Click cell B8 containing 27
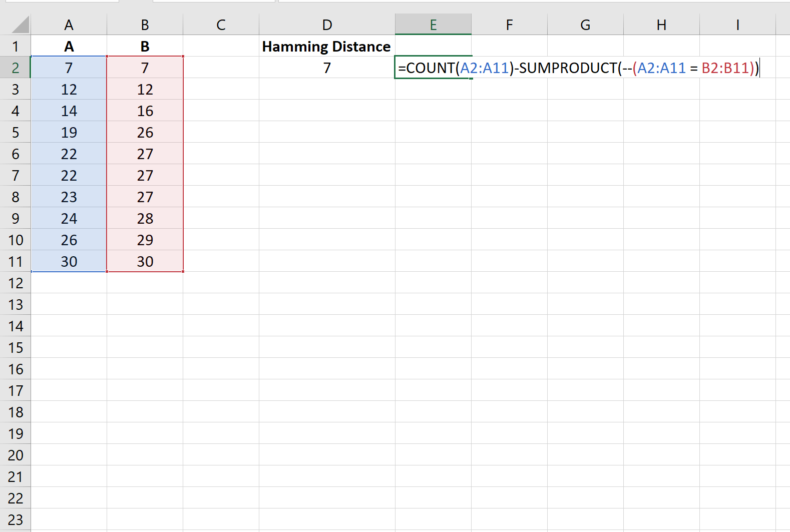This screenshot has width=790, height=532. click(145, 197)
